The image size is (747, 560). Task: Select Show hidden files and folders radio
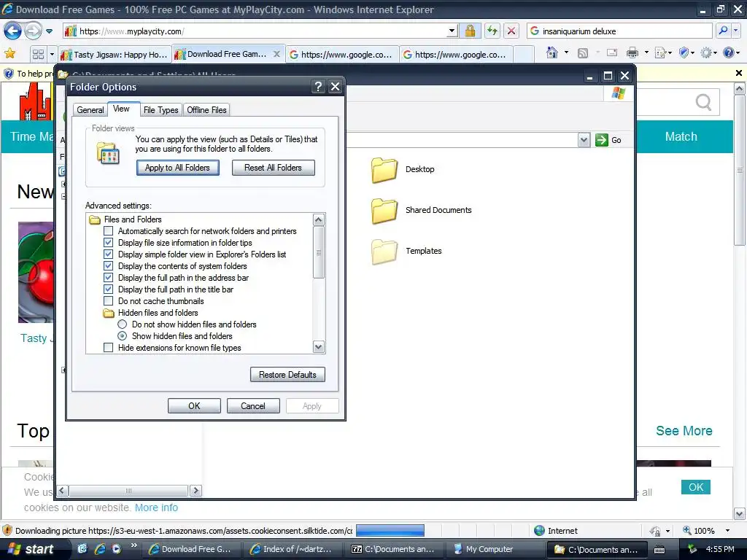(123, 336)
